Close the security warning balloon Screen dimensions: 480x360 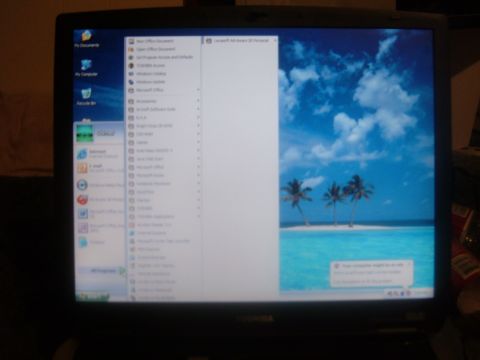[408, 265]
